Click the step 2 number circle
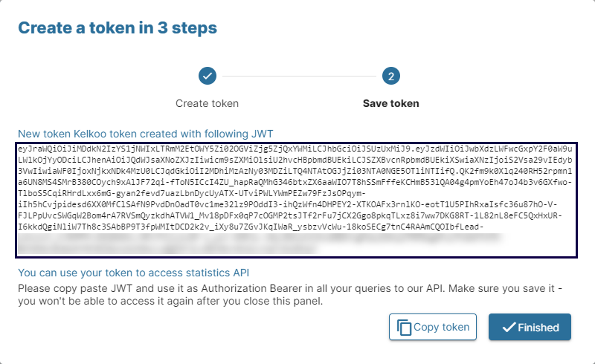The width and height of the screenshot is (595, 364). (x=391, y=76)
